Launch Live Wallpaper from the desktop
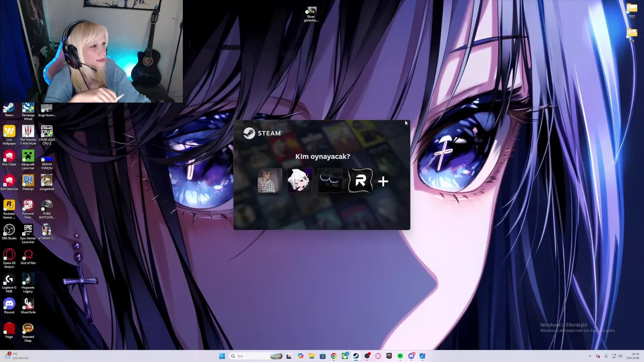The width and height of the screenshot is (644, 362). [9, 135]
